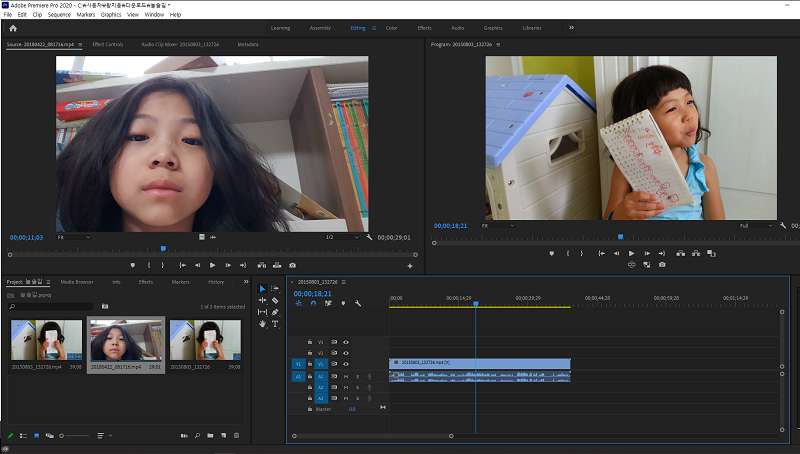Image resolution: width=800 pixels, height=454 pixels.
Task: Click Source monitor playhead marker
Action: pos(163,248)
